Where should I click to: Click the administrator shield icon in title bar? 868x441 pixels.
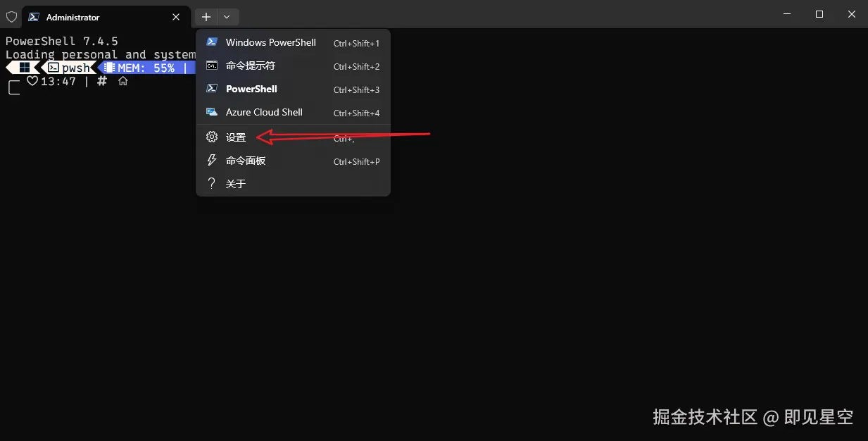tap(11, 16)
